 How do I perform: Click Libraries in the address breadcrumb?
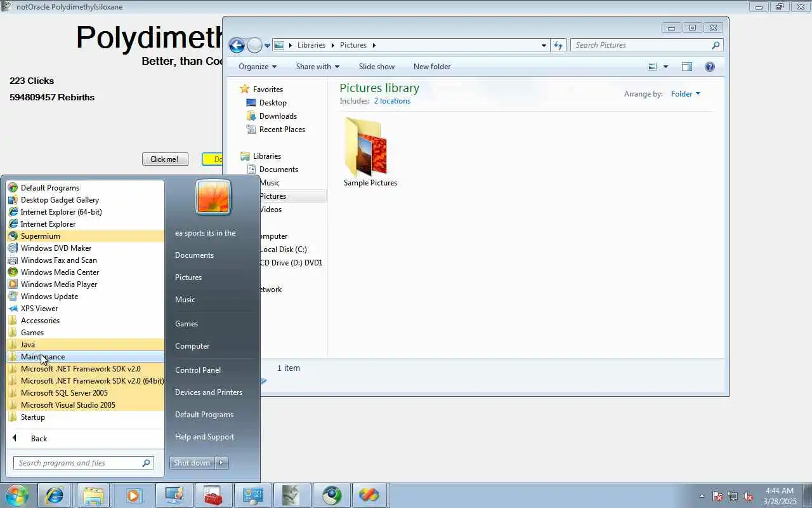click(x=311, y=45)
